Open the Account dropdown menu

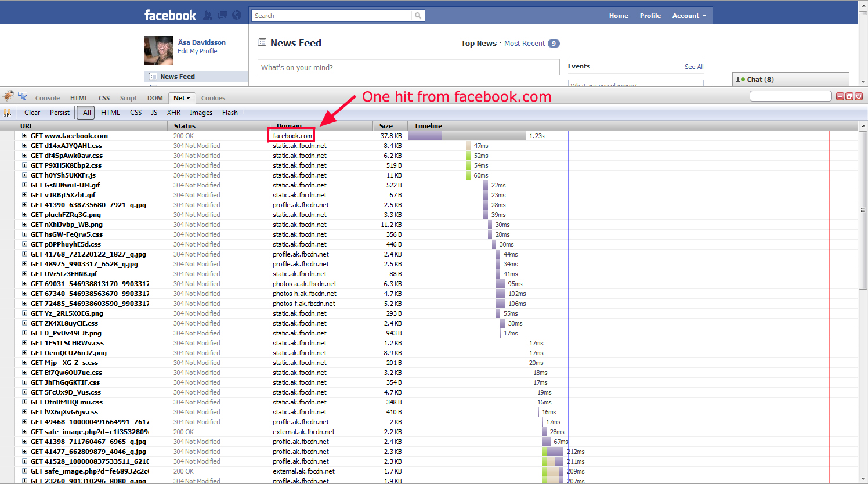pyautogui.click(x=689, y=16)
